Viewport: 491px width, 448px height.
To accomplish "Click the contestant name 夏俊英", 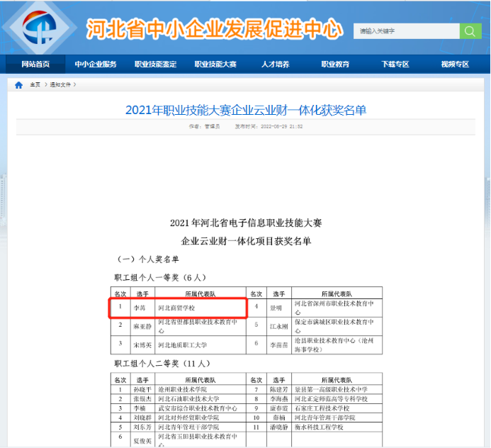I will click(142, 441).
